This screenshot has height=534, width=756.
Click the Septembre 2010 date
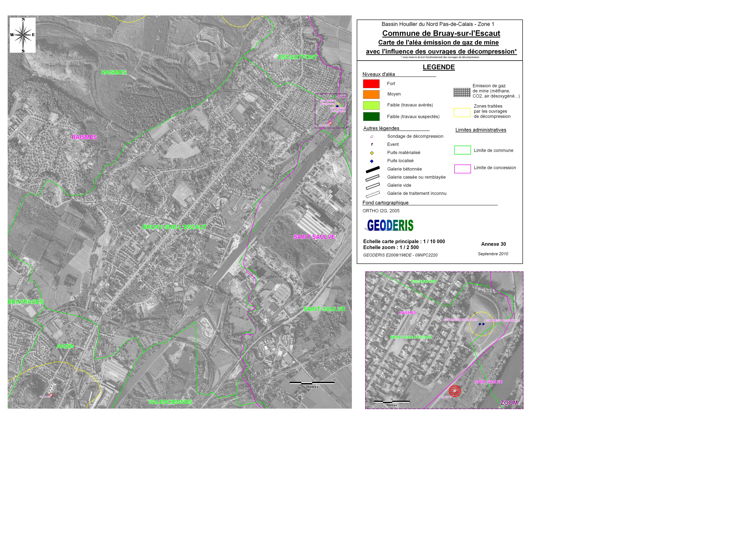pos(493,254)
